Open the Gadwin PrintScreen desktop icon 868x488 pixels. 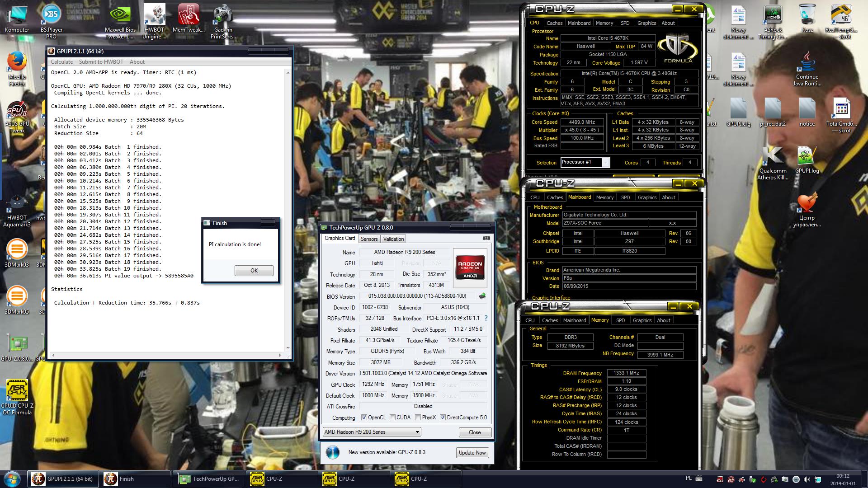[x=223, y=22]
